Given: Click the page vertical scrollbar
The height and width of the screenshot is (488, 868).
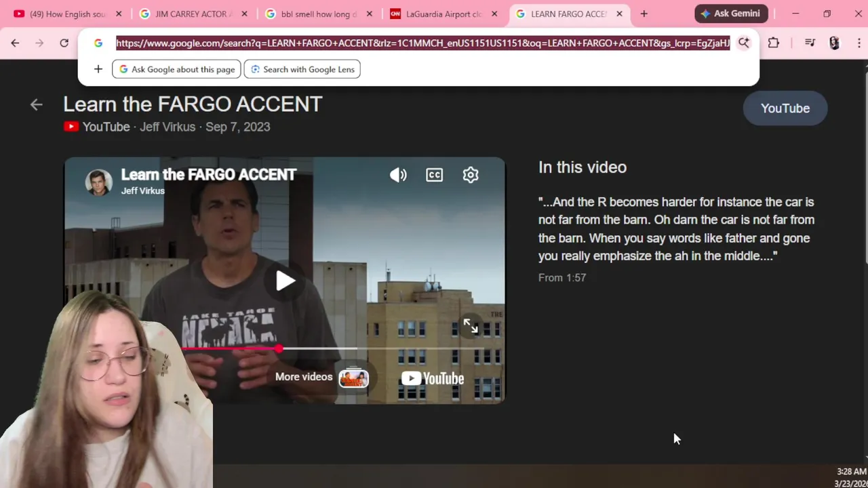Looking at the screenshot, I should 866,166.
